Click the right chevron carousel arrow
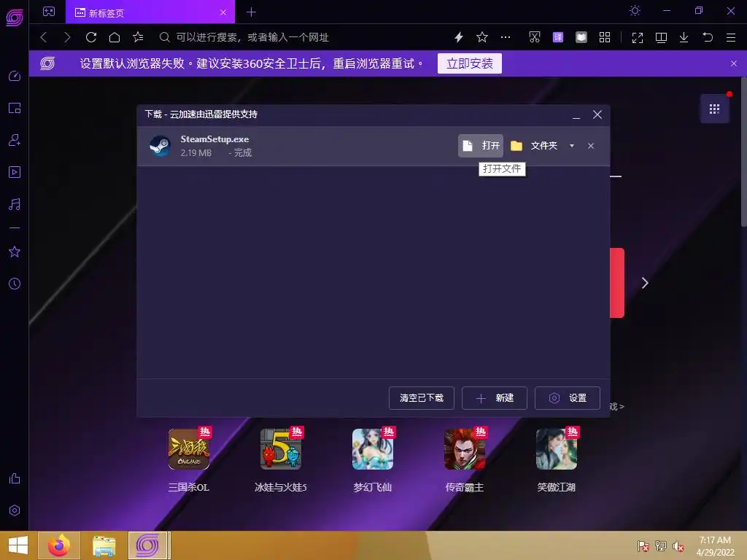This screenshot has width=747, height=560. pos(645,283)
